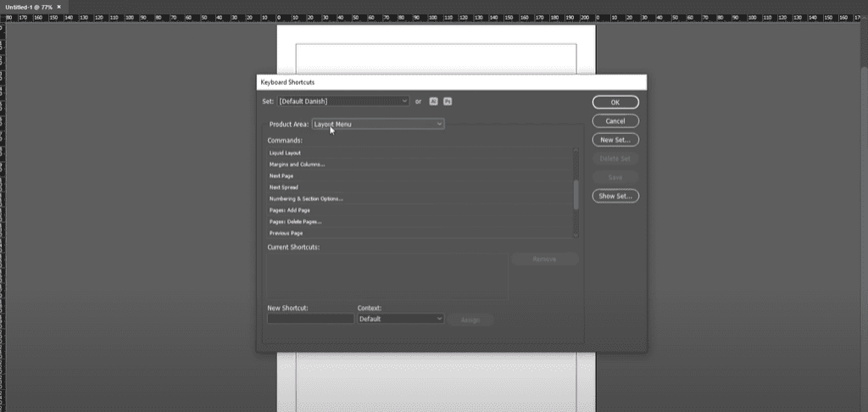Choose the Next Page command

(x=281, y=175)
